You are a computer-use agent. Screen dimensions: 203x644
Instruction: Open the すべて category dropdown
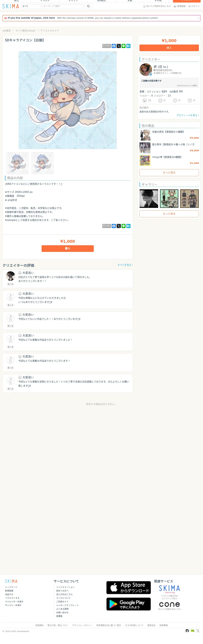[x=32, y=6]
